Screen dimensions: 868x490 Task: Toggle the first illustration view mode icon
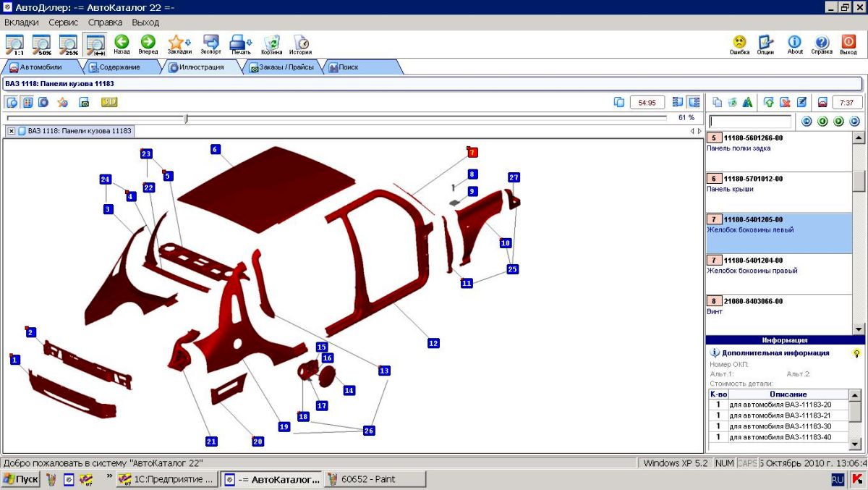12,102
